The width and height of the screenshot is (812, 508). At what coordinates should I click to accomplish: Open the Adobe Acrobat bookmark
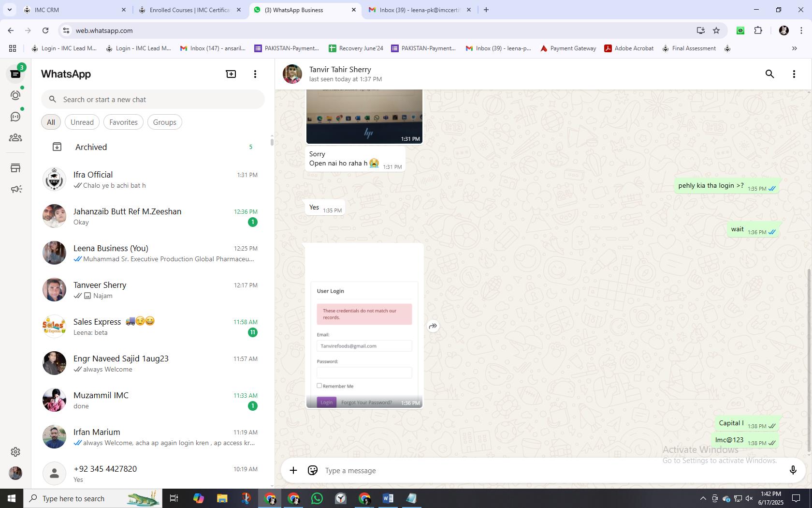click(629, 48)
